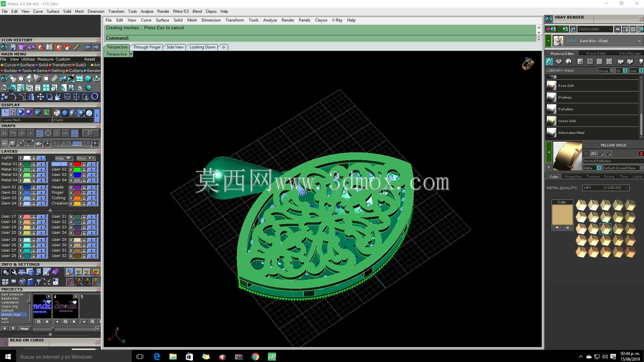Toggle the 0.1 snap distance setting
Viewport: 644px width, 362px height.
tap(57, 143)
